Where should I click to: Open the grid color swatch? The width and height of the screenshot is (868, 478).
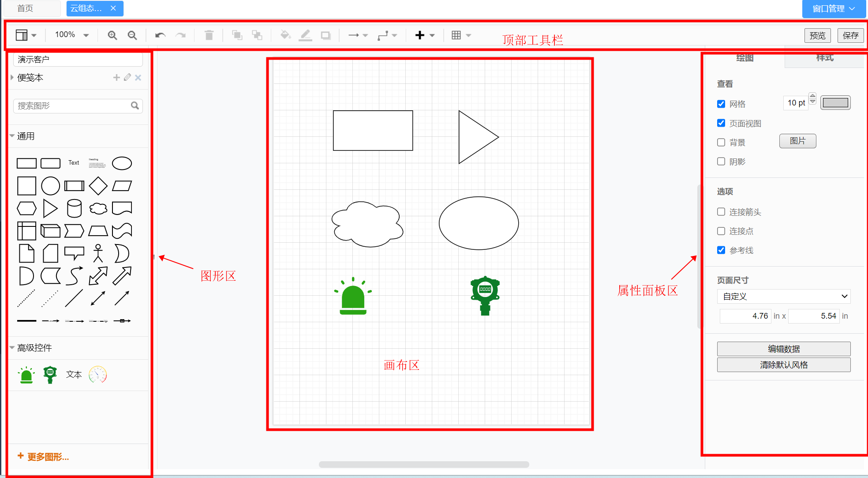click(x=835, y=103)
